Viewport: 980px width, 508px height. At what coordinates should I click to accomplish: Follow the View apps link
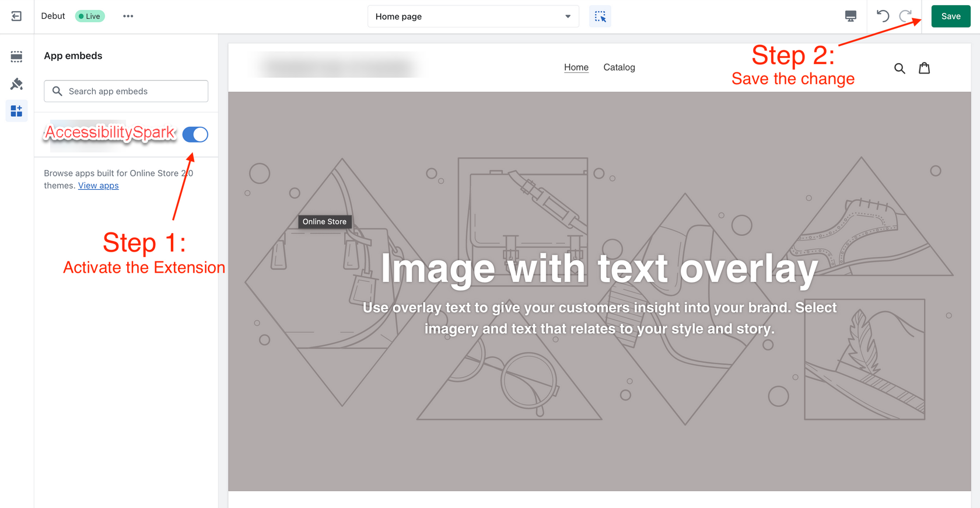coord(98,186)
